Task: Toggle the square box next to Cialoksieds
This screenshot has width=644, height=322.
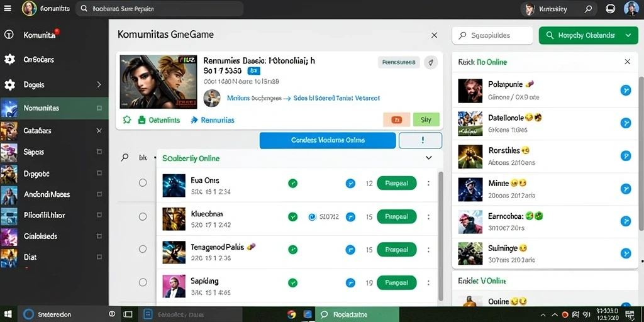Action: 99,236
